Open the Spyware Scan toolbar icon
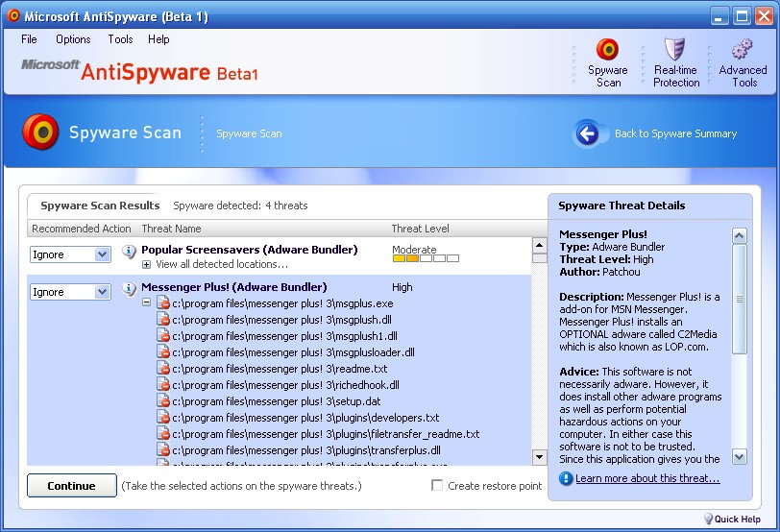Screen dimensions: 780x532 (607, 49)
